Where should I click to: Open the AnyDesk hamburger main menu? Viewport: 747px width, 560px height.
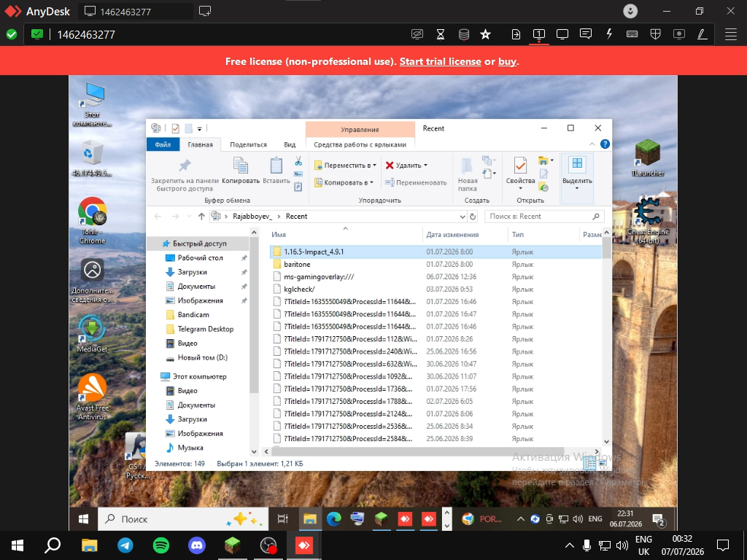731,34
